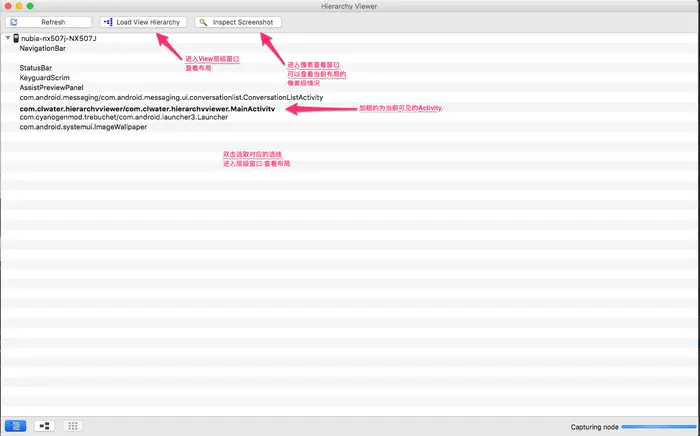700x436 pixels.
Task: Click the phone icon beside nubia-nx507j-NX507J
Action: point(16,38)
